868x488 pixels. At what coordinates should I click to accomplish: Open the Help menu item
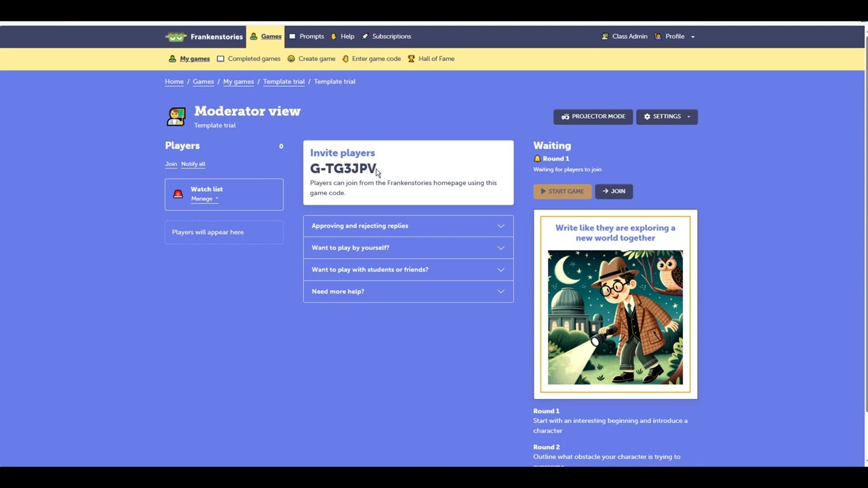(342, 37)
